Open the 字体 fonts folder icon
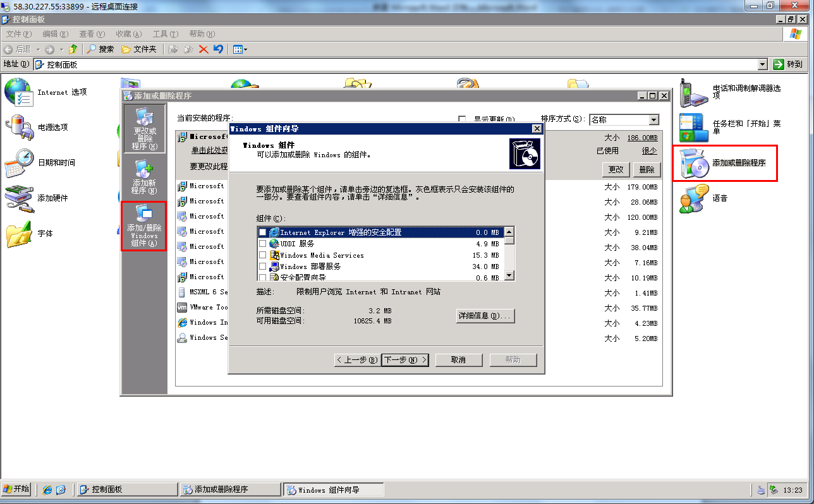Screen dimensions: 814x504 point(19,234)
